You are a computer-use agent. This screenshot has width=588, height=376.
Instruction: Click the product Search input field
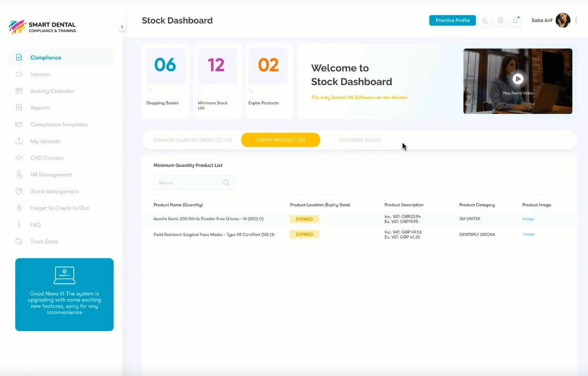[194, 183]
